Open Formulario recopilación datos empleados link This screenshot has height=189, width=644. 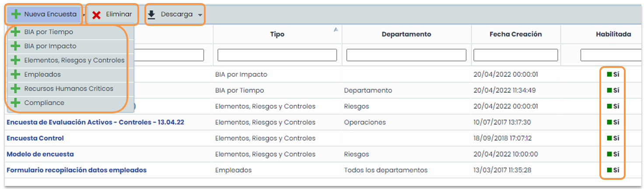[77, 170]
